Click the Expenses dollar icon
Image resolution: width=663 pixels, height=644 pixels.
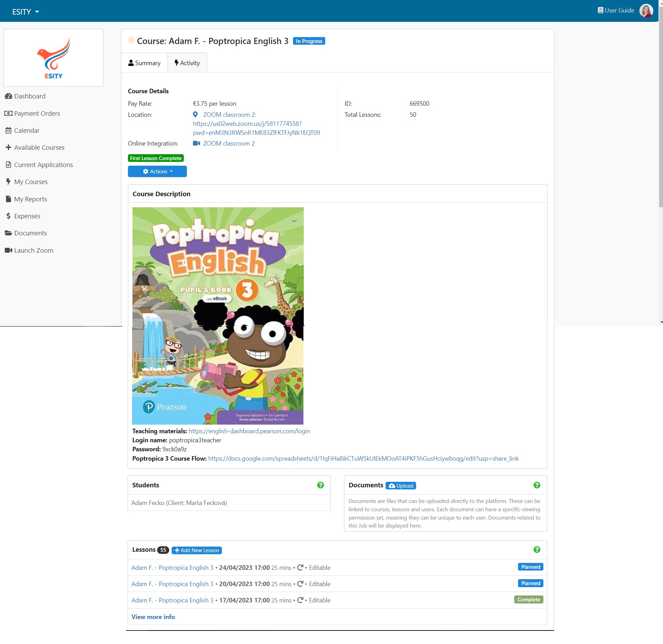[8, 216]
